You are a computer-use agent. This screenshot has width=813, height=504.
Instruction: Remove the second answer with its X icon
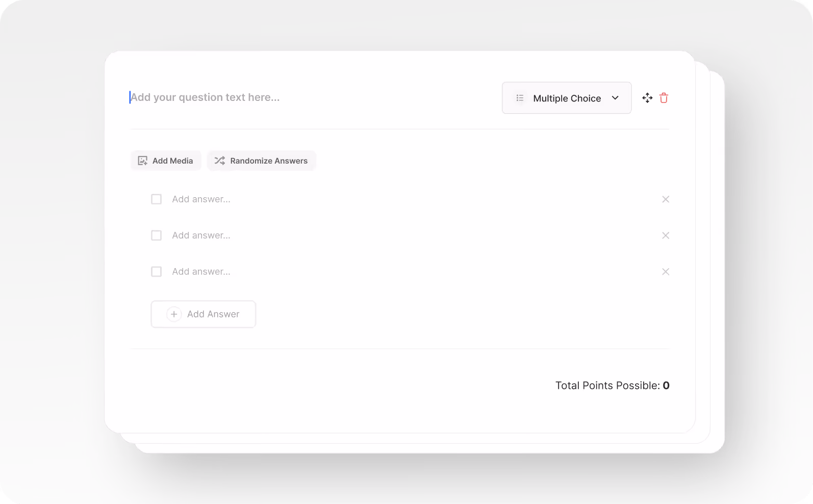pos(666,235)
